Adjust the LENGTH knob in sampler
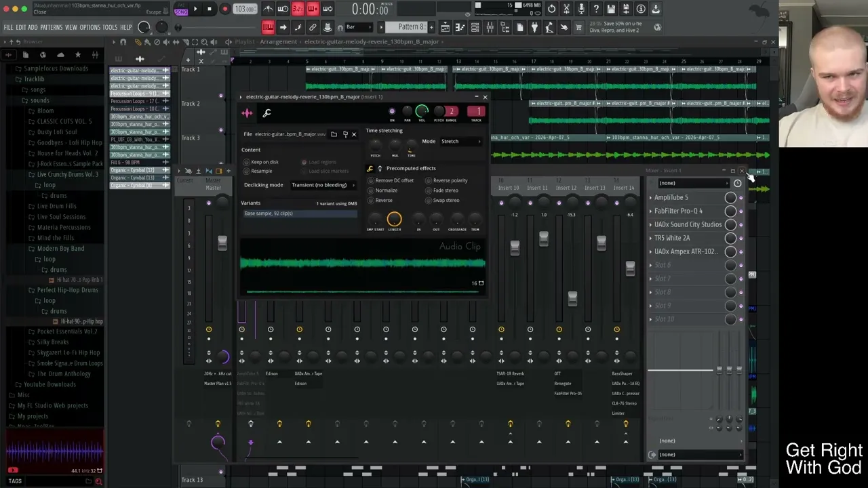 click(x=394, y=219)
